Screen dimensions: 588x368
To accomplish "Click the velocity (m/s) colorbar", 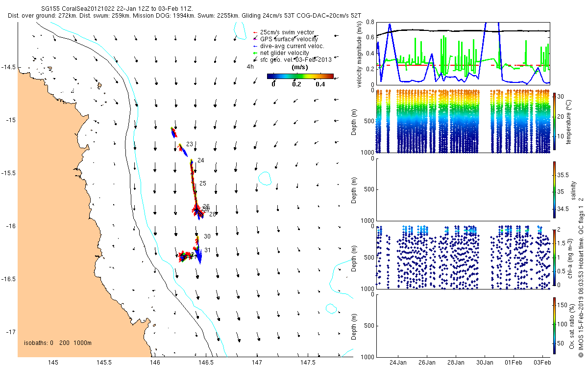I will pos(300,76).
